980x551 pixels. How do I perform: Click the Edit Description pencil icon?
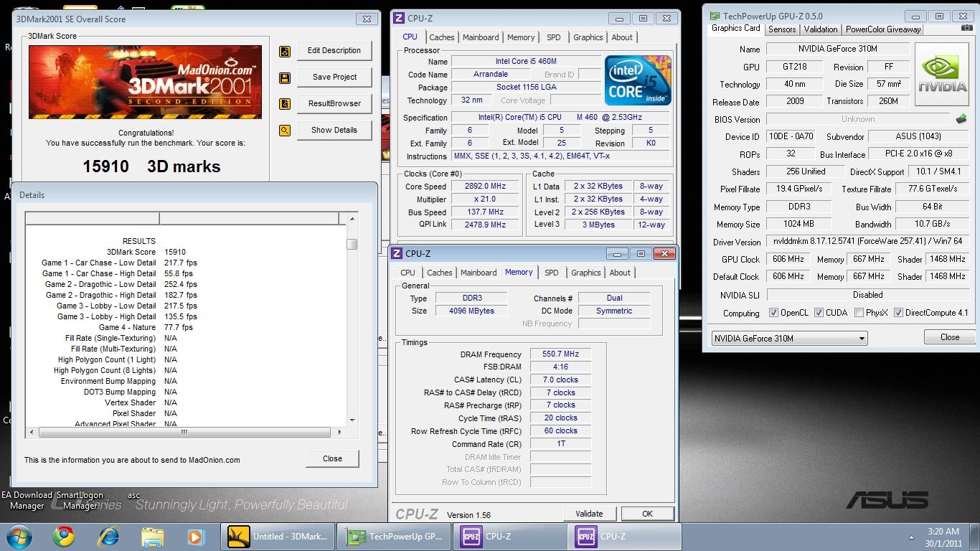coord(285,52)
